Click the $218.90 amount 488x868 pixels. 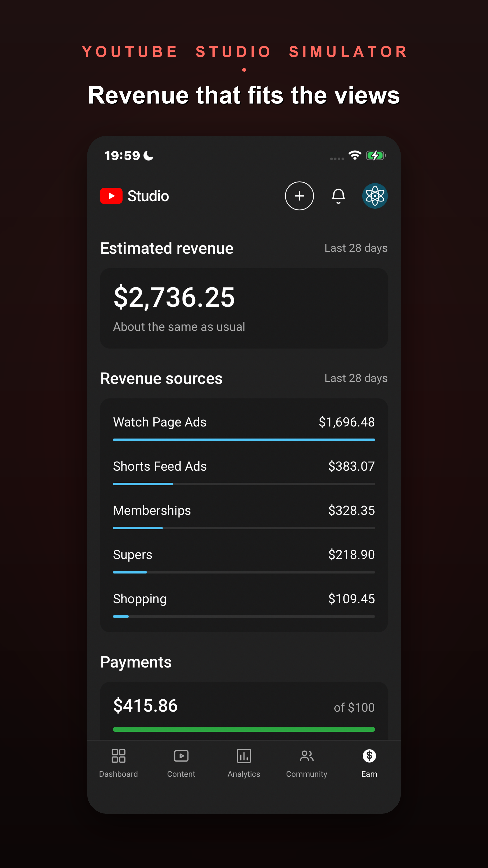tap(351, 554)
